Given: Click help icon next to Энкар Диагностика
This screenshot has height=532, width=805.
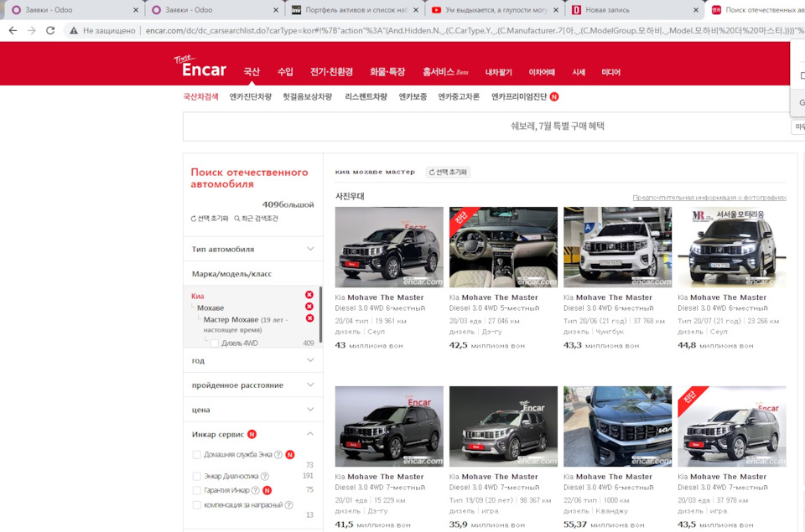Looking at the screenshot, I should coord(265,476).
